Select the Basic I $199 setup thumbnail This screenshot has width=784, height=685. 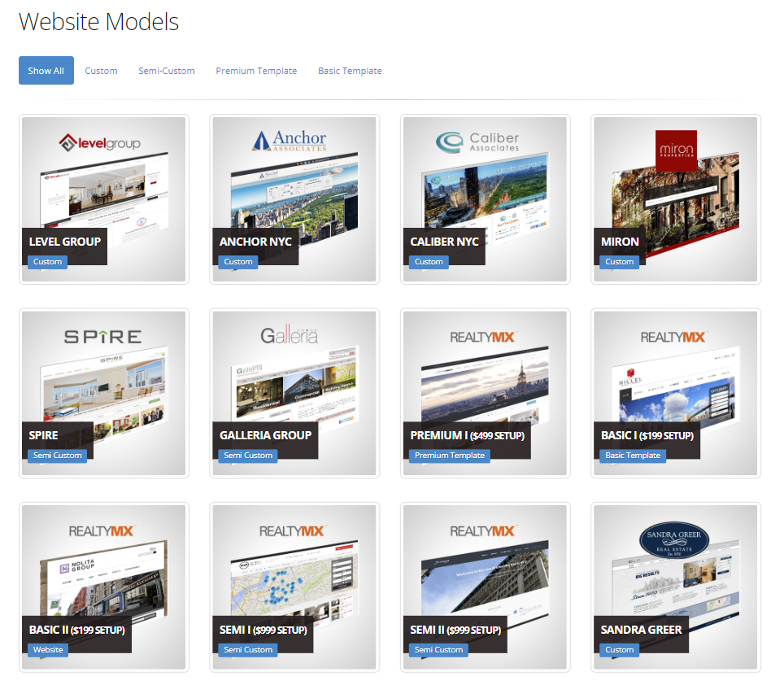click(x=675, y=374)
